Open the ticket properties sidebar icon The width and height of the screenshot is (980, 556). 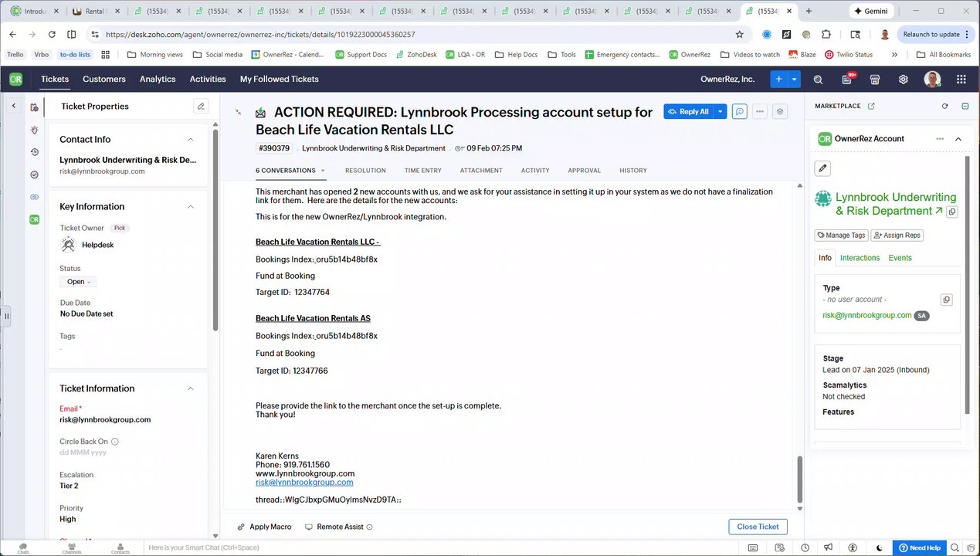[34, 107]
